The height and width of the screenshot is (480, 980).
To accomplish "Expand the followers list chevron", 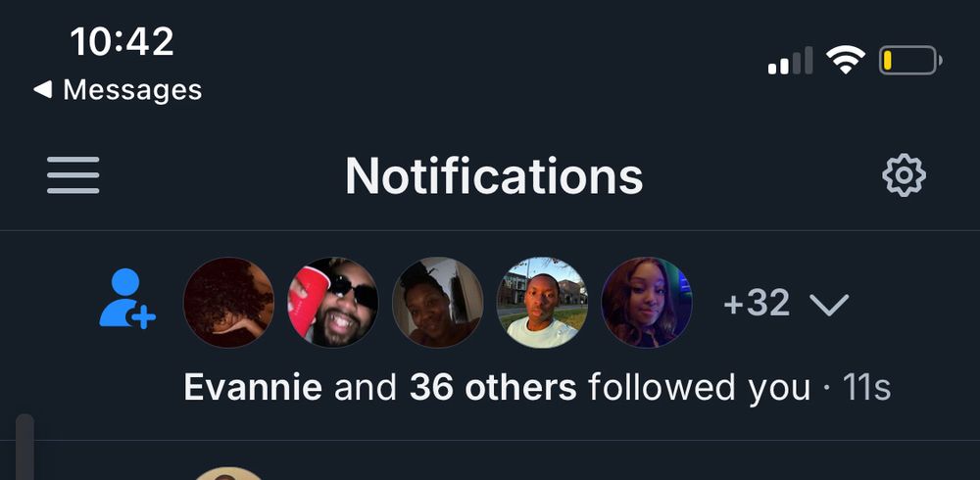I will click(x=829, y=304).
